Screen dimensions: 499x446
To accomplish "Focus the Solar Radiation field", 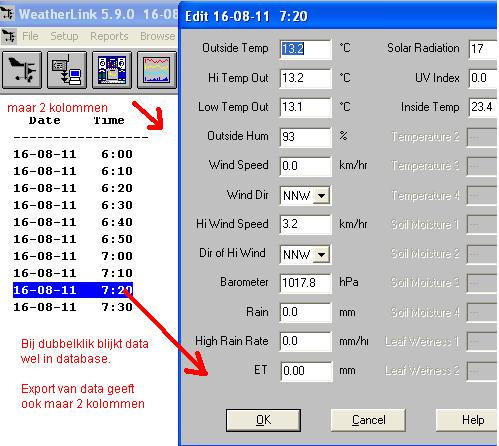I will pos(483,49).
